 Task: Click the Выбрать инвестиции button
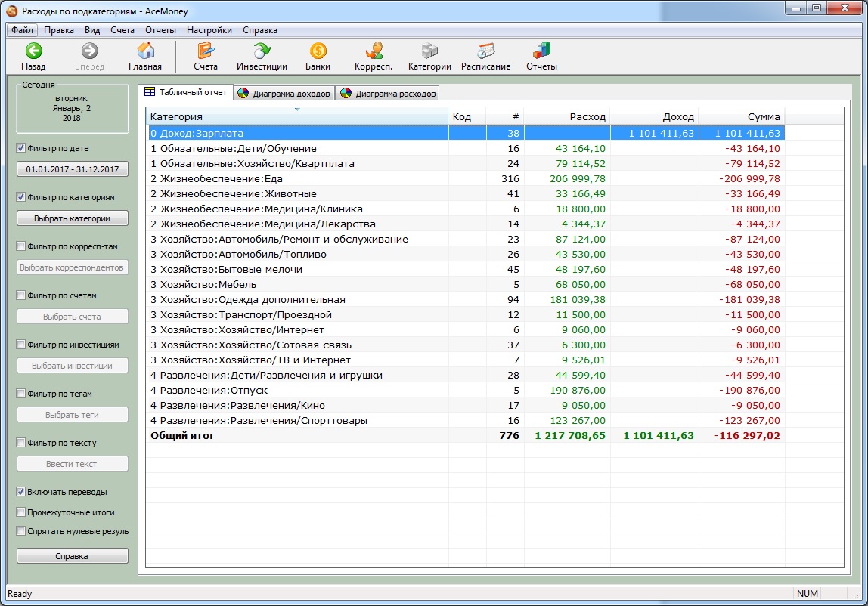(x=73, y=366)
